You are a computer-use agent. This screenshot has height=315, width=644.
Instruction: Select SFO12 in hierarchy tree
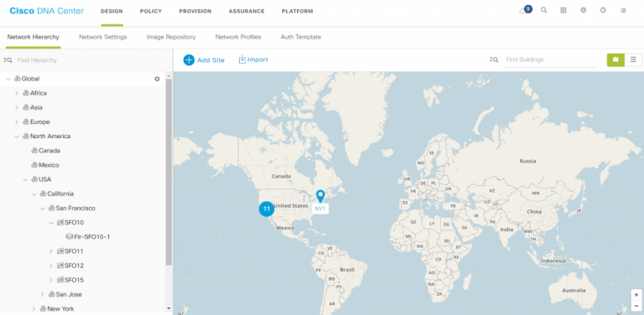point(74,266)
